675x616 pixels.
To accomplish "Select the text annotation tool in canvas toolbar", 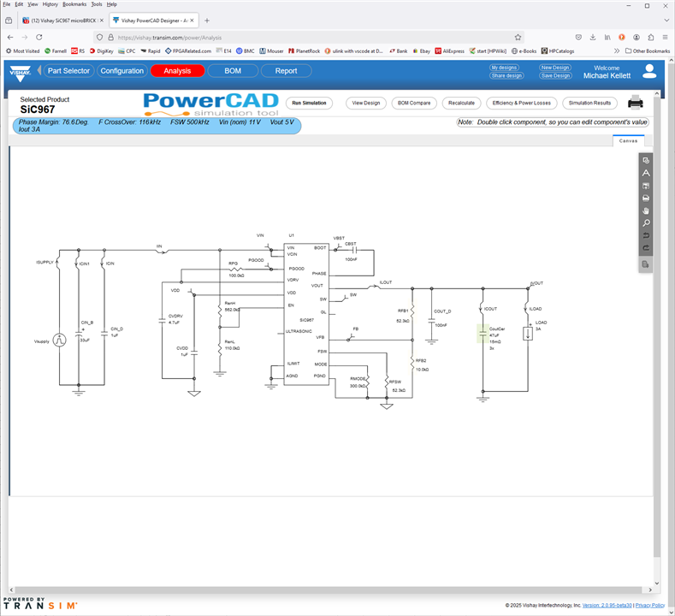I will coord(646,173).
